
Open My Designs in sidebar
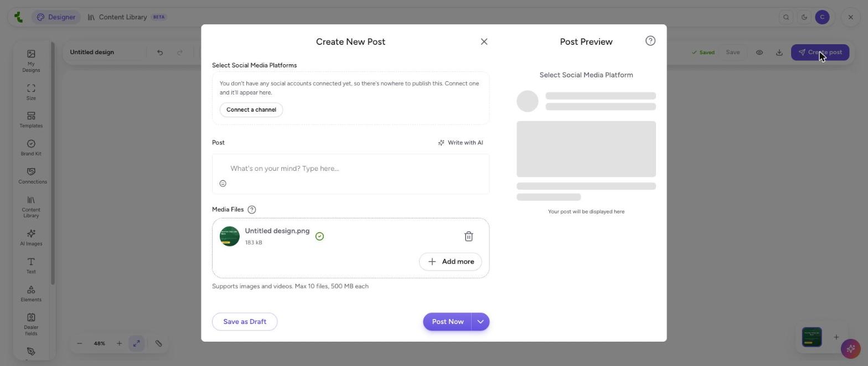tap(31, 60)
